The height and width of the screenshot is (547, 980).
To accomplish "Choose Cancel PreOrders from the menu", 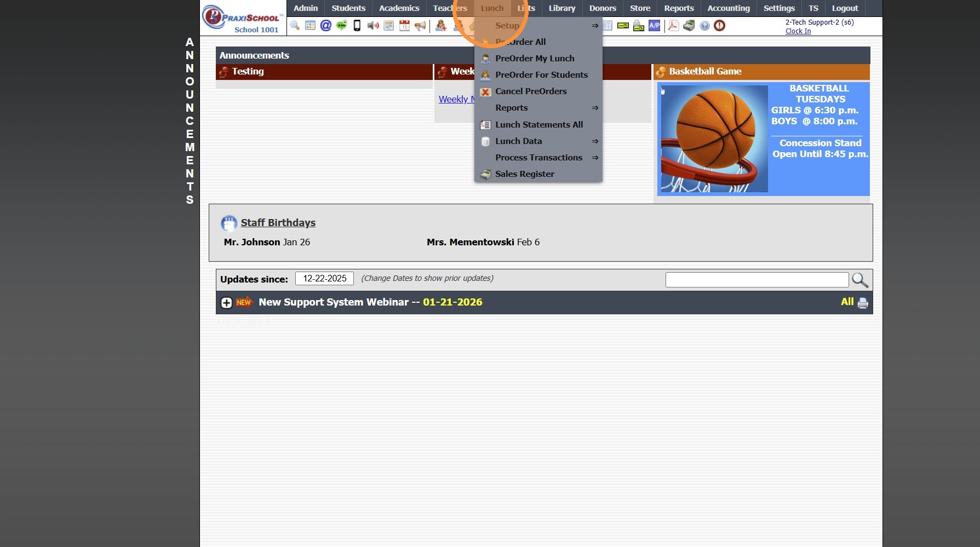I will click(x=538, y=91).
